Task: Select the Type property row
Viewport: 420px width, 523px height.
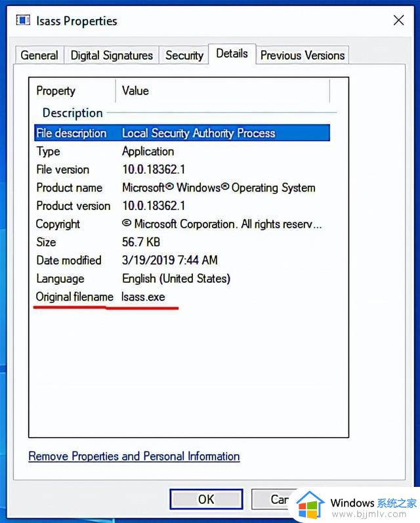Action: click(182, 152)
